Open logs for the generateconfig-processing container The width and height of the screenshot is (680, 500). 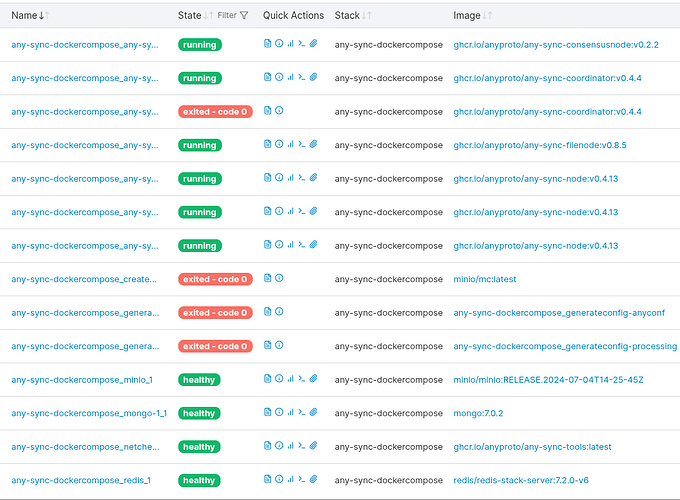268,345
